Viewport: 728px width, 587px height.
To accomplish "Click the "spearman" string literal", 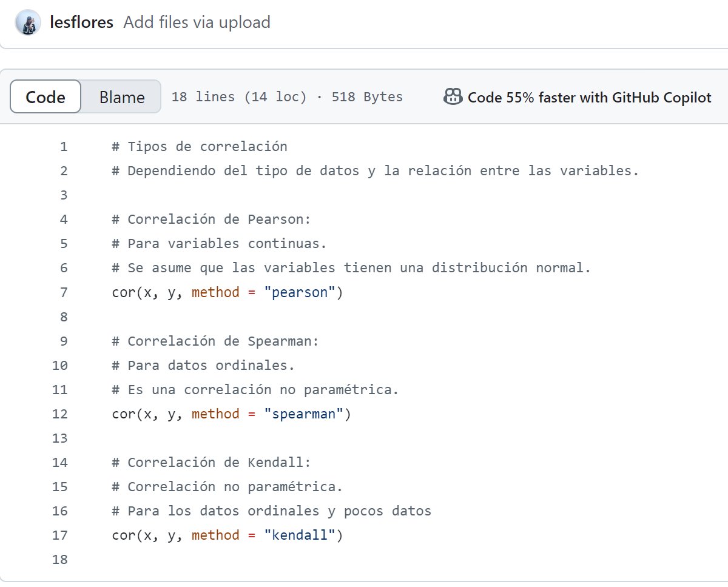I will (304, 414).
